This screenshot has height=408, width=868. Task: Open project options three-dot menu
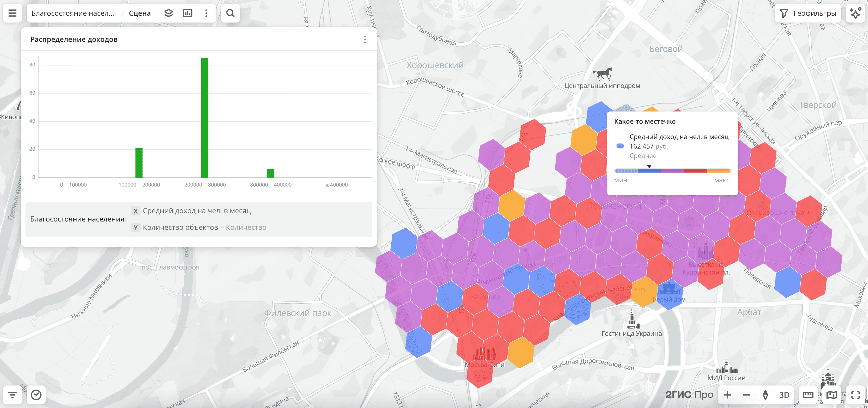pyautogui.click(x=206, y=13)
